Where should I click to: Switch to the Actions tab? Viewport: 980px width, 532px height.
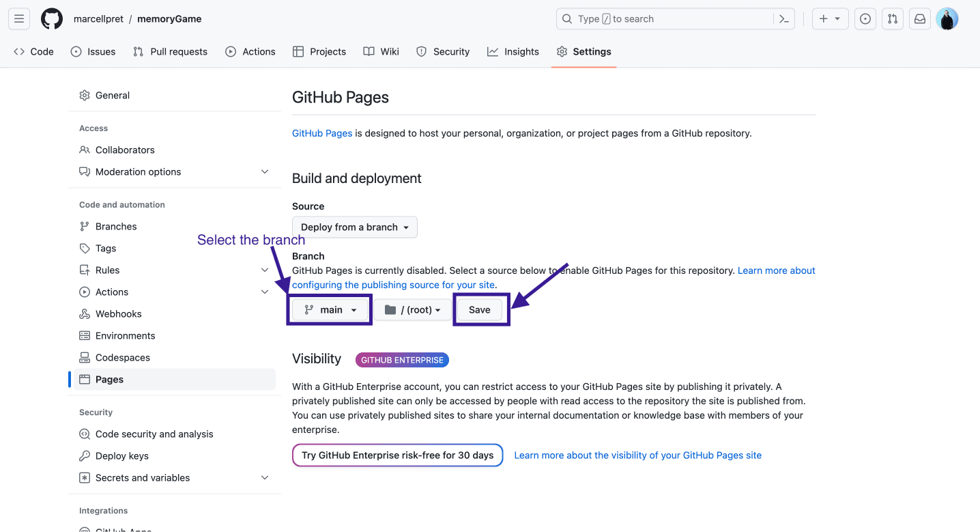pos(250,51)
